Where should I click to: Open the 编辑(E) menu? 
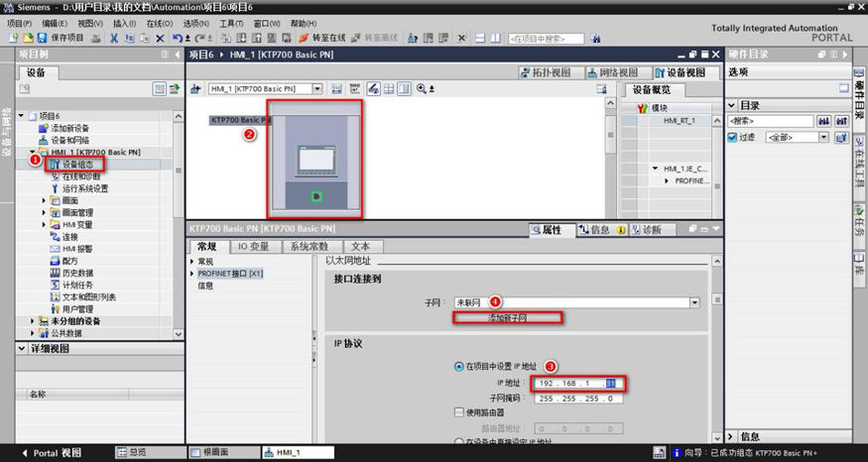tap(55, 23)
